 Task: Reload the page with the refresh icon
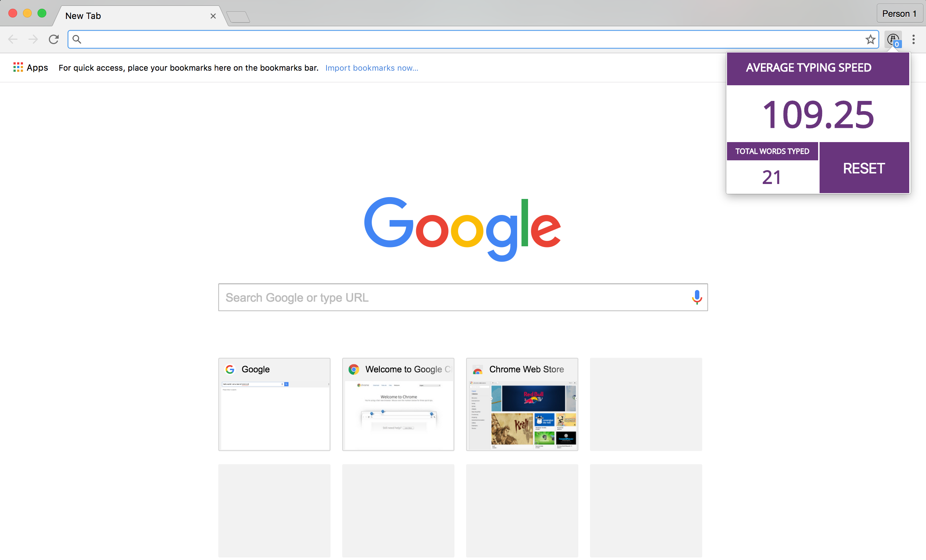click(x=54, y=39)
